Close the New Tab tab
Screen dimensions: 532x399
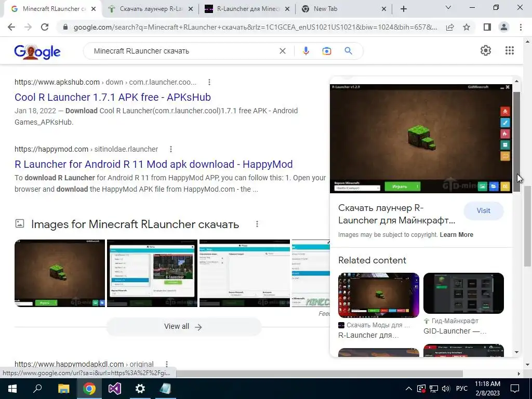click(x=384, y=9)
